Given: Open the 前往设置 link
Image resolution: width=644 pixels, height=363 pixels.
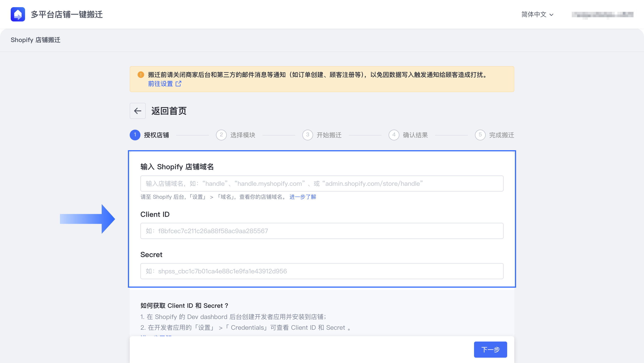Looking at the screenshot, I should click(161, 84).
